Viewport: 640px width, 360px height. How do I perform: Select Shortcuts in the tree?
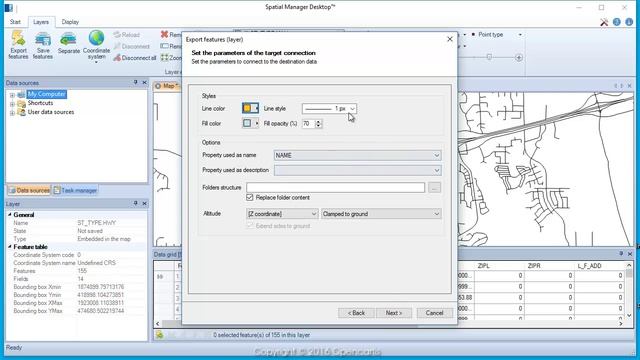(40, 103)
